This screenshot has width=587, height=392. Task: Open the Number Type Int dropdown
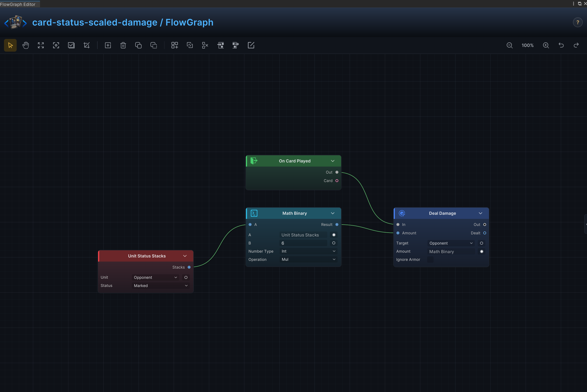(x=309, y=251)
